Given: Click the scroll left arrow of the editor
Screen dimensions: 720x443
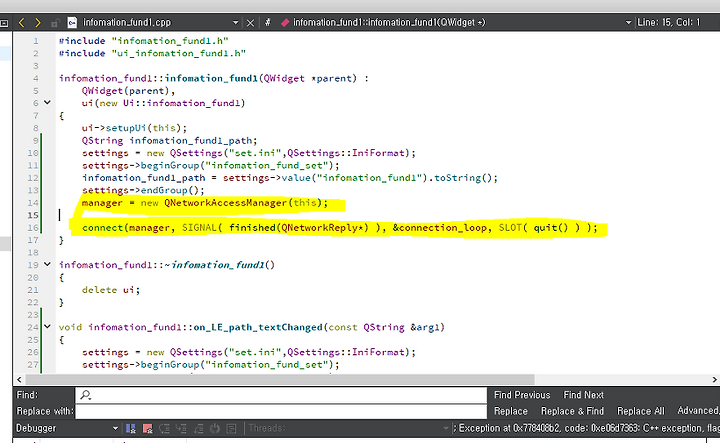Looking at the screenshot, I should 19,379.
